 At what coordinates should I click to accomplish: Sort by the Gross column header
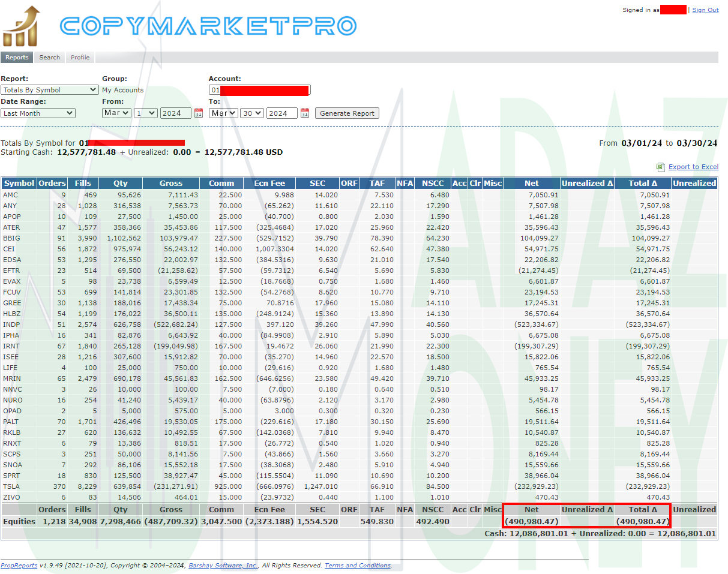click(x=172, y=184)
